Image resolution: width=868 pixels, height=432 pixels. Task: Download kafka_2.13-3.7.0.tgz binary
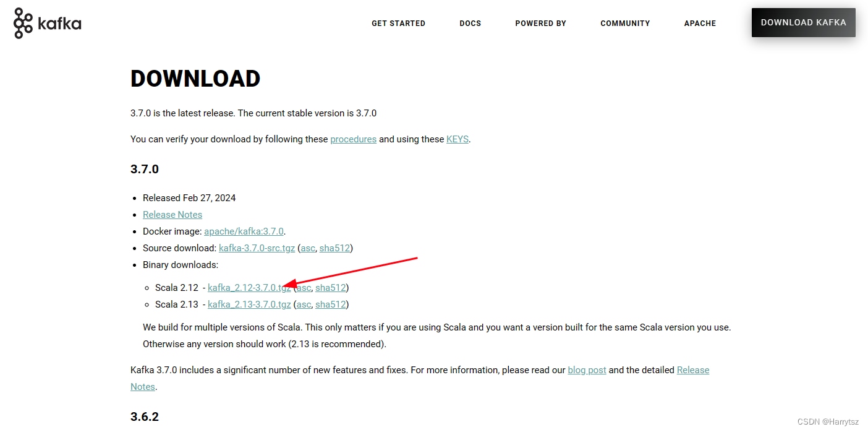pos(249,305)
